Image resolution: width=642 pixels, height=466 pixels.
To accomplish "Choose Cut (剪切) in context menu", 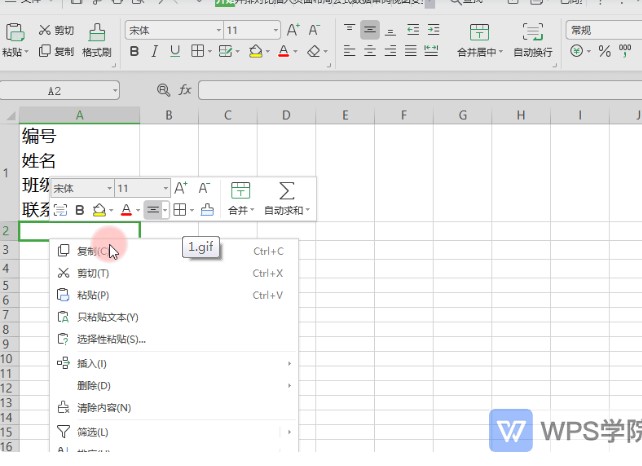I will point(174,273).
